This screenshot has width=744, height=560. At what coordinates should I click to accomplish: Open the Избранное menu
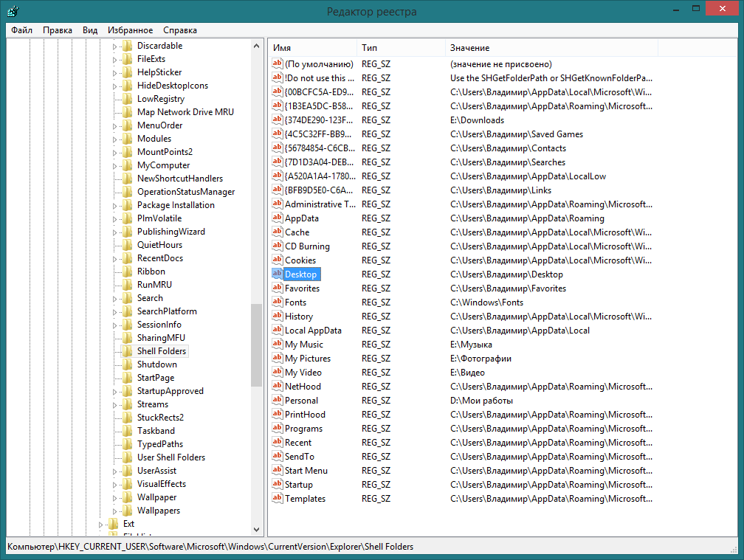130,30
